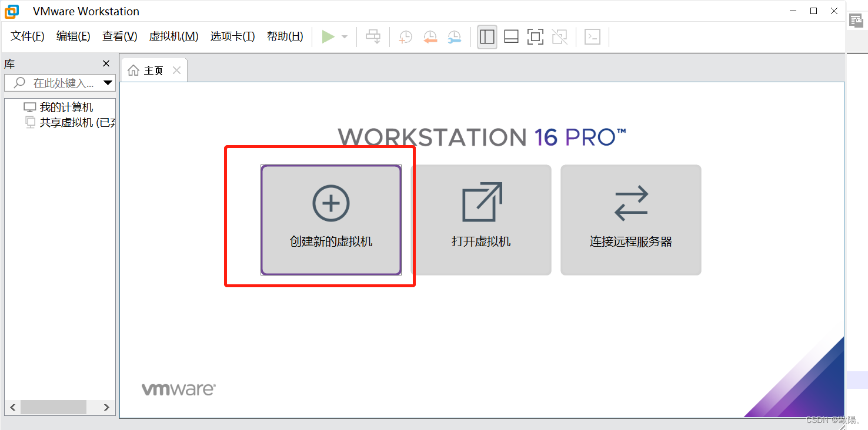Select the 主页 tab
Image resolution: width=868 pixels, height=430 pixels.
click(154, 70)
